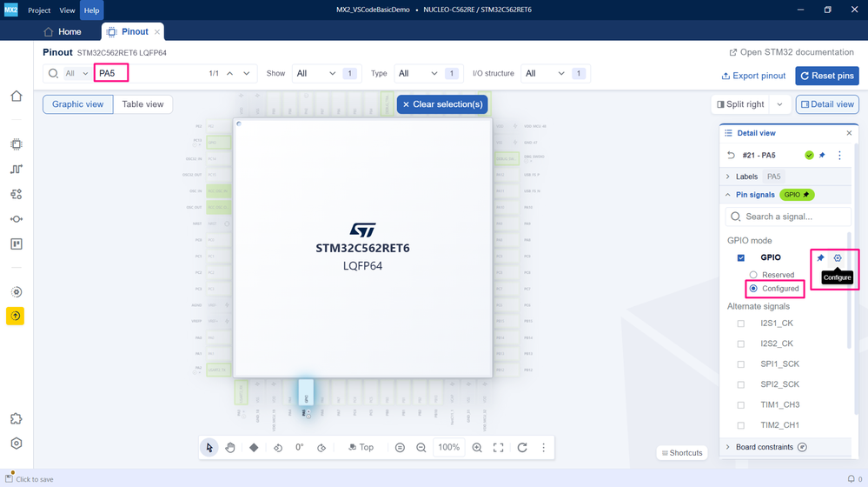The image size is (868, 487).
Task: Select the Reserved radio button
Action: tap(753, 275)
